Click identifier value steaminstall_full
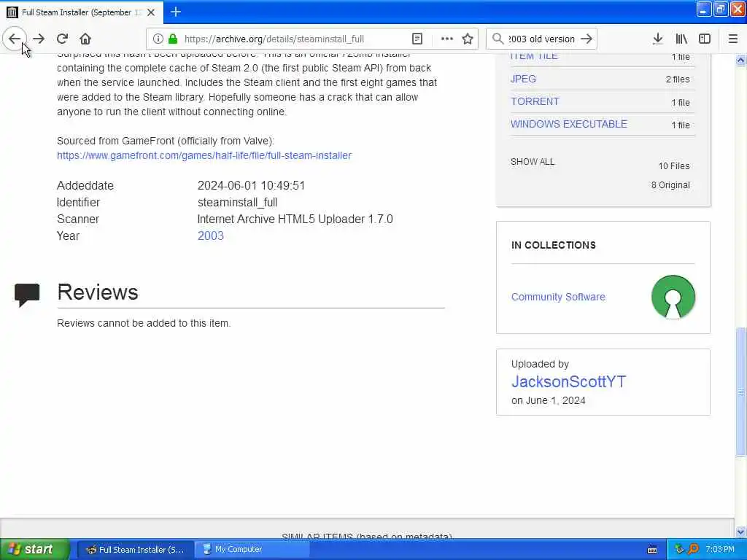Screen dimensions: 747x560 (237, 203)
